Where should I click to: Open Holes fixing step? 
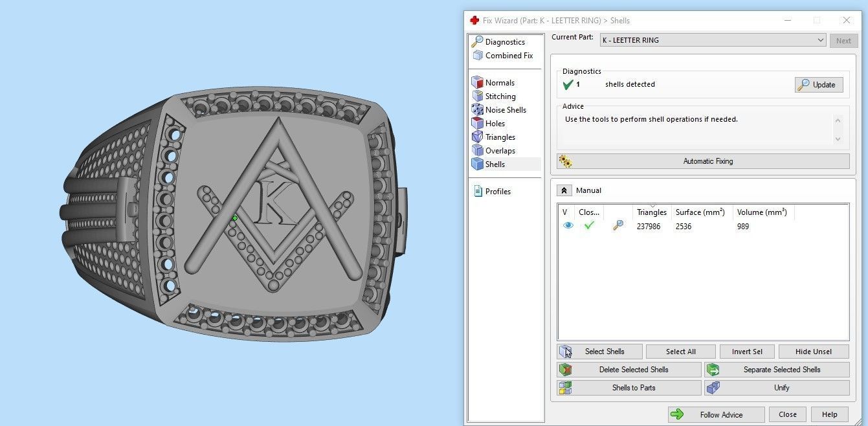point(489,124)
